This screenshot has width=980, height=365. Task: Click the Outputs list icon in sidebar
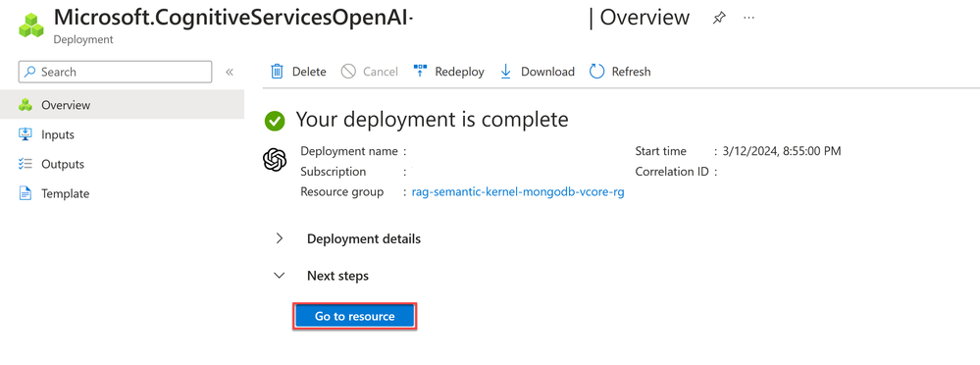pyautogui.click(x=26, y=164)
